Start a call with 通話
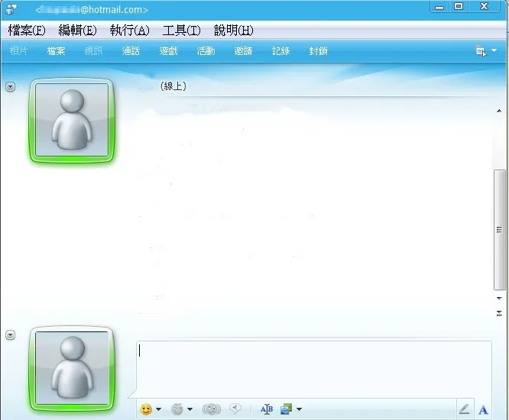The height and width of the screenshot is (420, 509). click(131, 51)
